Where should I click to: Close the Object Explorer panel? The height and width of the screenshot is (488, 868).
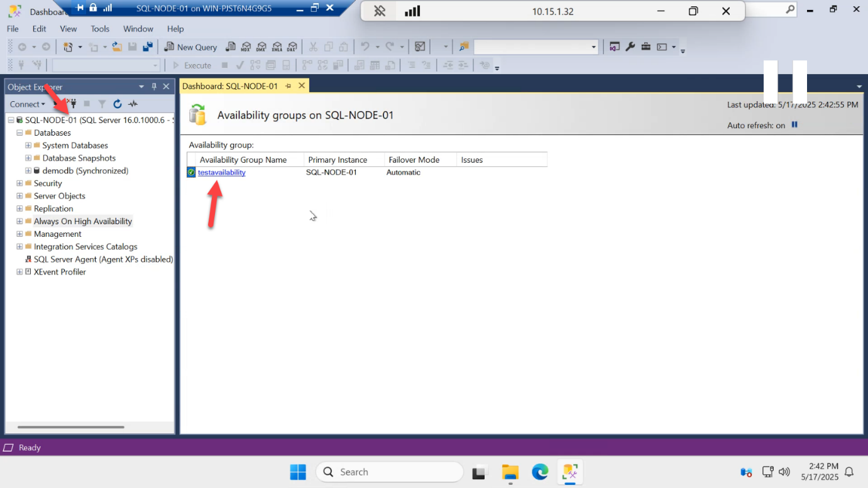click(166, 87)
